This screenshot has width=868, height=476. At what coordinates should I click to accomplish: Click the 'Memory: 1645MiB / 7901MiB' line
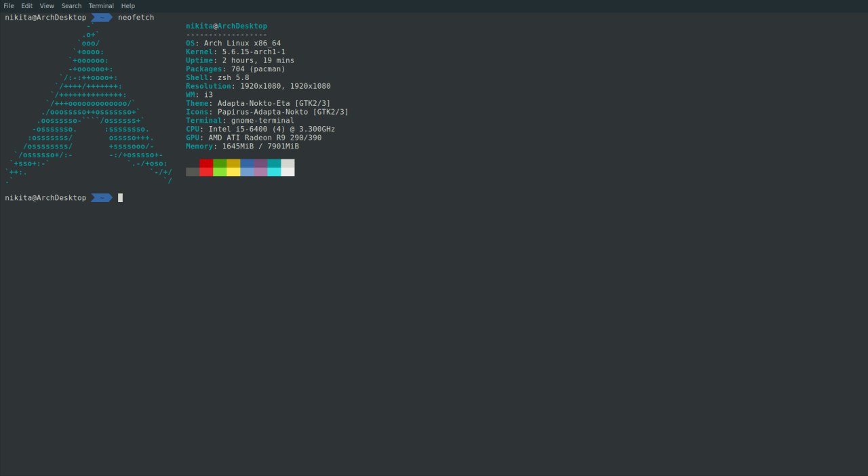pos(242,146)
